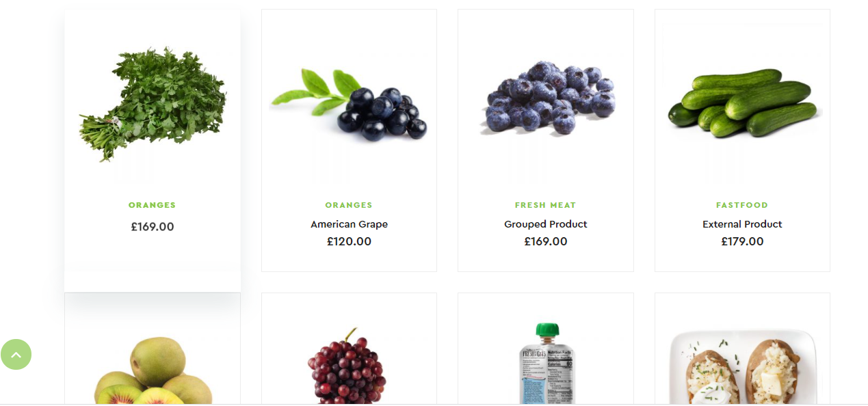This screenshot has width=868, height=406.
Task: Select ORANGES category above American Grape
Action: [x=349, y=205]
